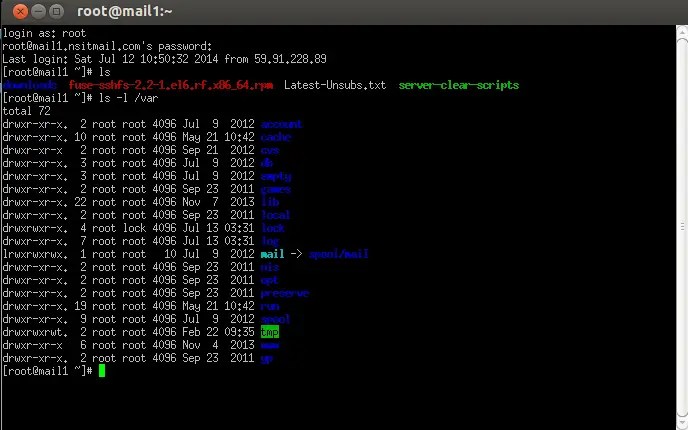Click the 'Sep 21 2012' date
The width and height of the screenshot is (688, 430).
pos(218,150)
